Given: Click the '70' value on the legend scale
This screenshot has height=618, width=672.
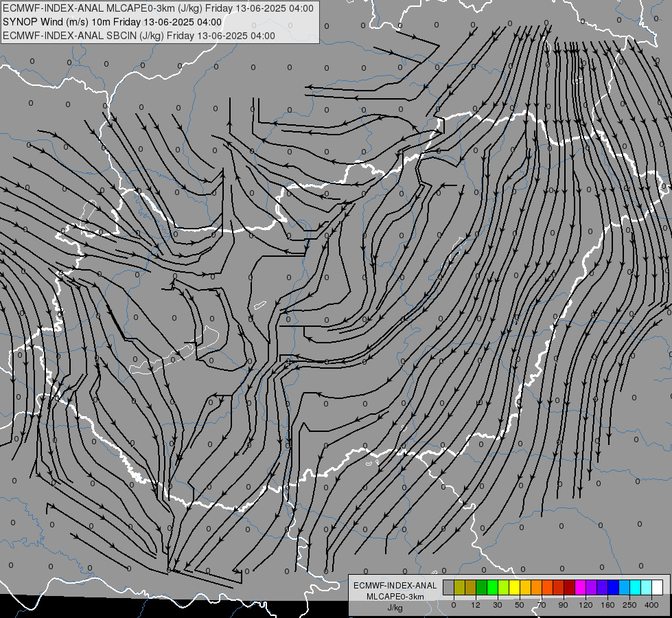Looking at the screenshot, I should coord(542,605).
